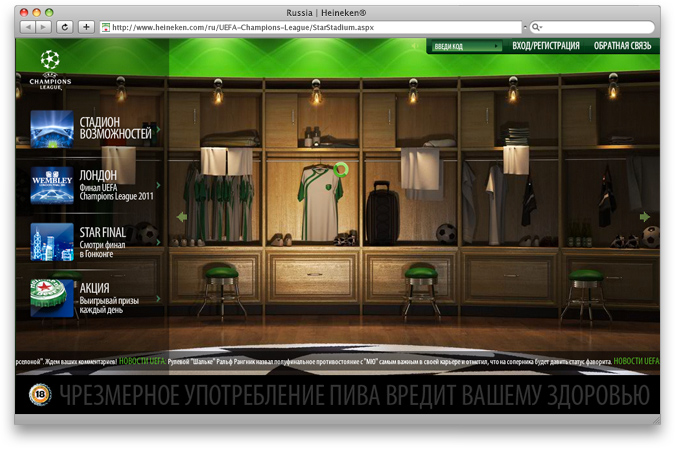675x452 pixels.
Task: Open the СТАДИОН ВОЗМОЖНОСТЕЙ stadium thumbnail
Action: coord(52,129)
